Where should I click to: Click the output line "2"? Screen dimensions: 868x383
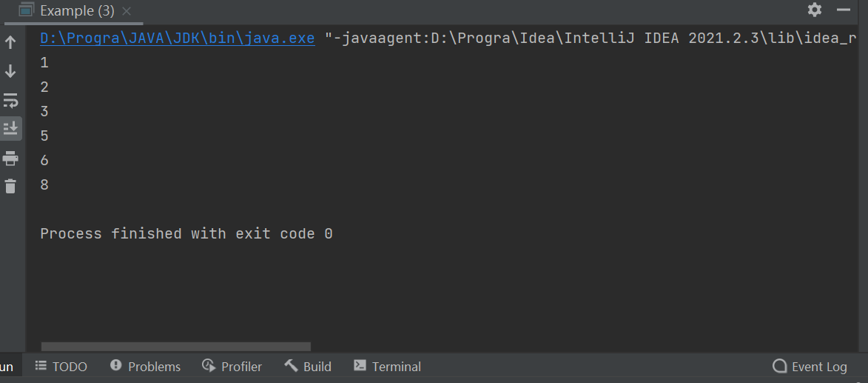click(x=44, y=87)
